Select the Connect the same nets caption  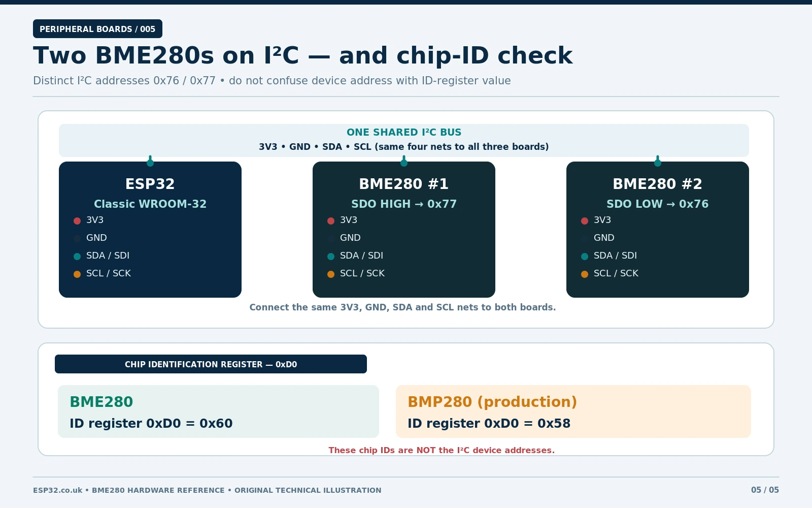402,307
